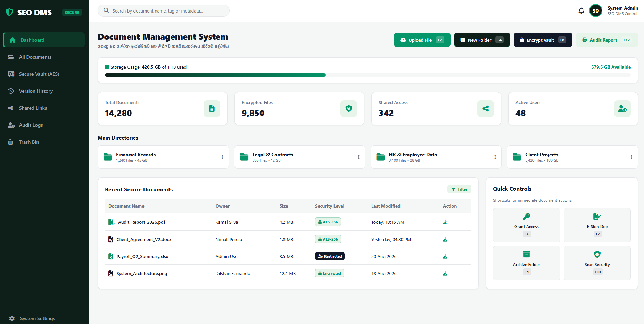Go to Dashboard in sidebar
This screenshot has width=644, height=324.
pos(44,40)
